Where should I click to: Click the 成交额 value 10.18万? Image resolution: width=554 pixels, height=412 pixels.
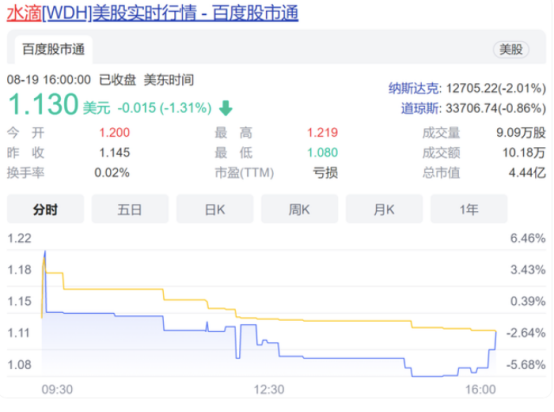pos(524,153)
